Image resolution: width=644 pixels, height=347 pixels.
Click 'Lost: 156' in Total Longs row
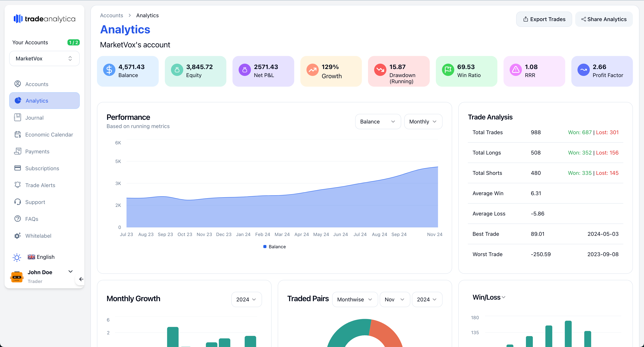pyautogui.click(x=607, y=152)
